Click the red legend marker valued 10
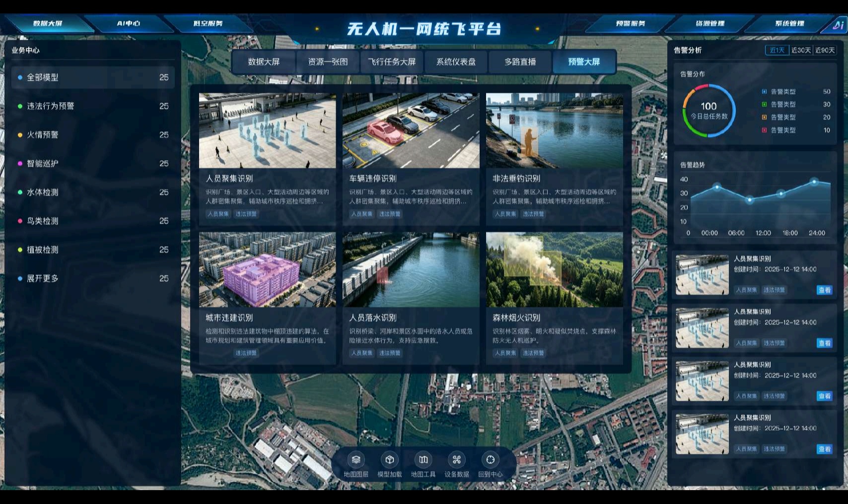Screen dimensions: 848x504 click(x=764, y=130)
